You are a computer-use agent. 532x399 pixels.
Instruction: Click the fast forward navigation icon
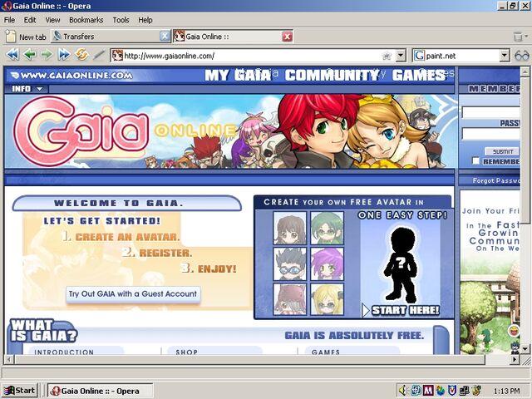tap(64, 54)
